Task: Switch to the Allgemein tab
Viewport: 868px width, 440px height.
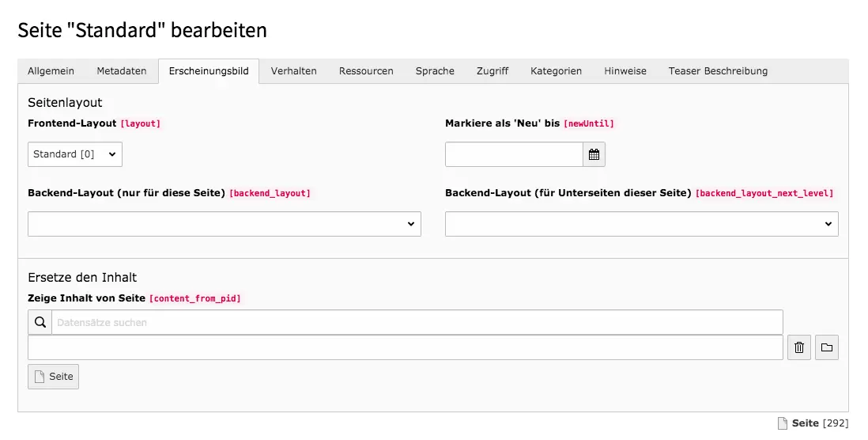Action: pos(51,71)
